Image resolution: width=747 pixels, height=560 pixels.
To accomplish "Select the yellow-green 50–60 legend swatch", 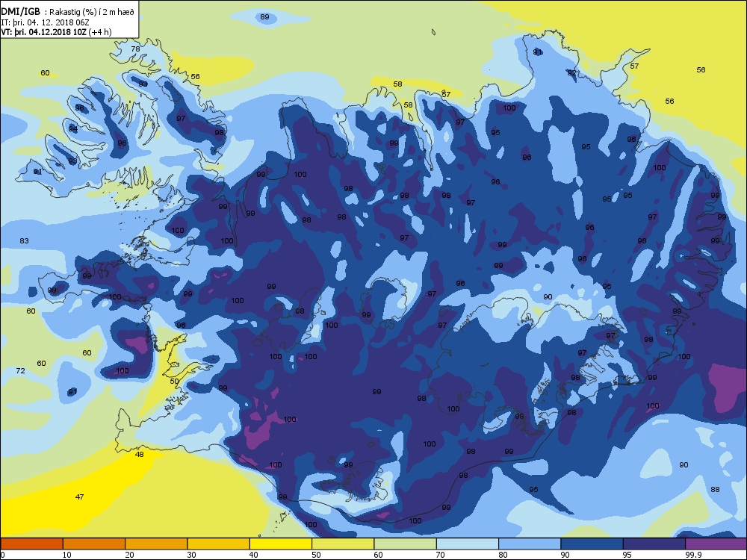I will [343, 544].
